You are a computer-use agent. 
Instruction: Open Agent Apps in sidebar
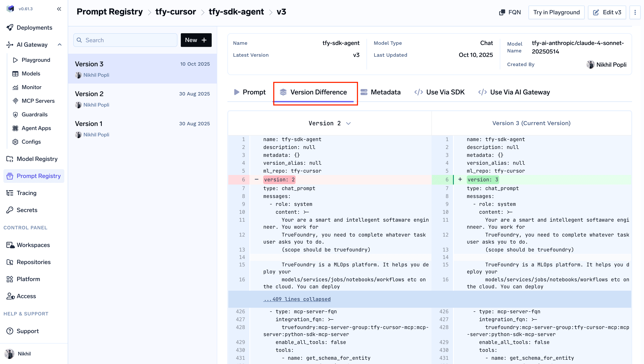[x=36, y=128]
